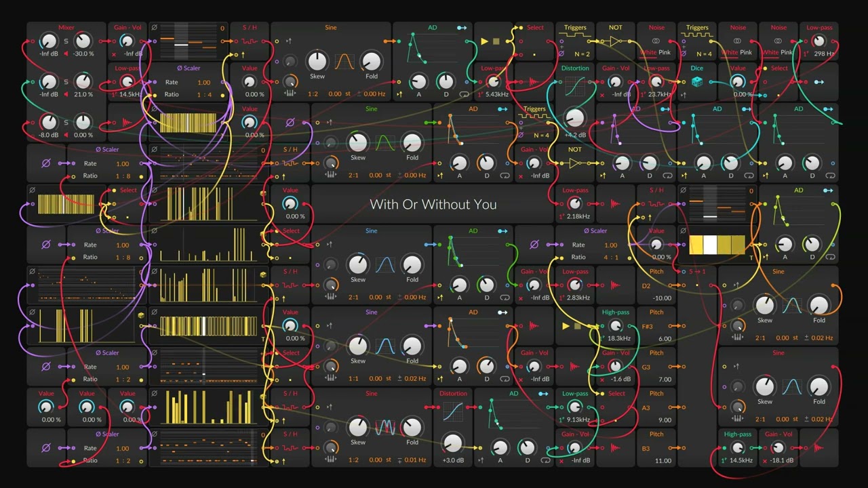Screen dimensions: 868x488
Task: Adjust the Distortion +3.0 dB knob
Action: point(453,443)
